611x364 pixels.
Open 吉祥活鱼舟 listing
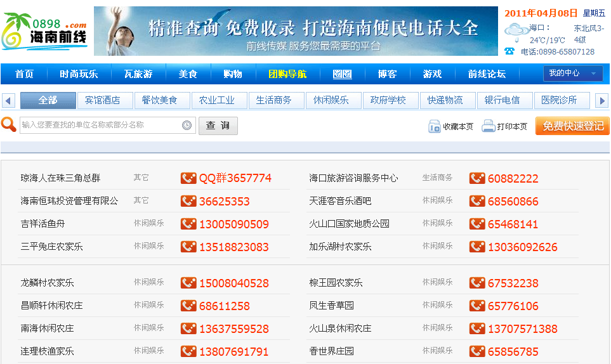pyautogui.click(x=43, y=224)
